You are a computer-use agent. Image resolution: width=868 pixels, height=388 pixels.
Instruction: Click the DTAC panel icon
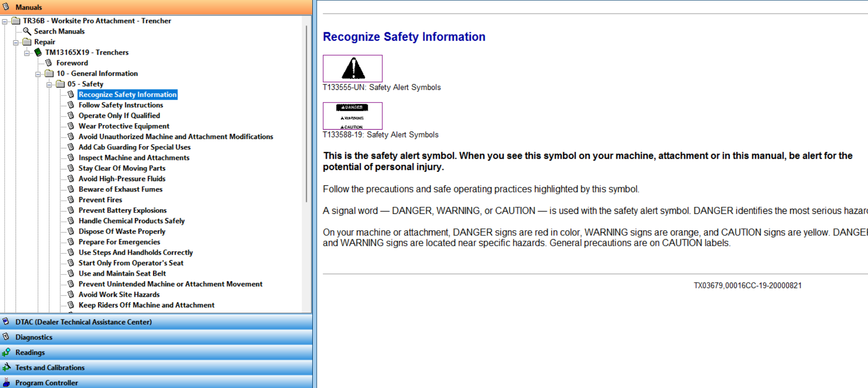click(6, 322)
